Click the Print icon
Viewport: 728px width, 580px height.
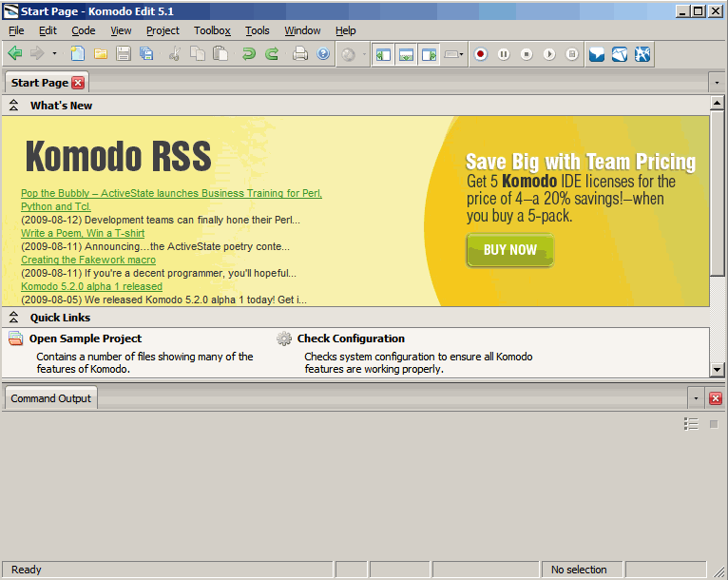click(300, 54)
